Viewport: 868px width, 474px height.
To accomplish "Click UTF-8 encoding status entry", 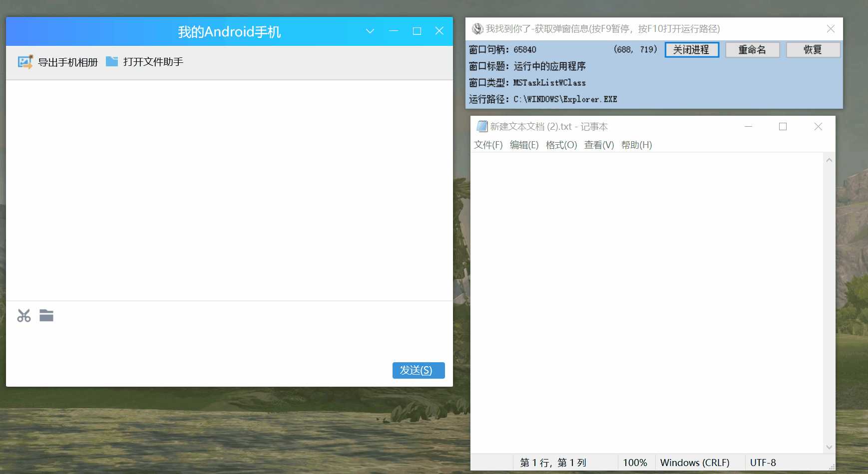I will 763,463.
